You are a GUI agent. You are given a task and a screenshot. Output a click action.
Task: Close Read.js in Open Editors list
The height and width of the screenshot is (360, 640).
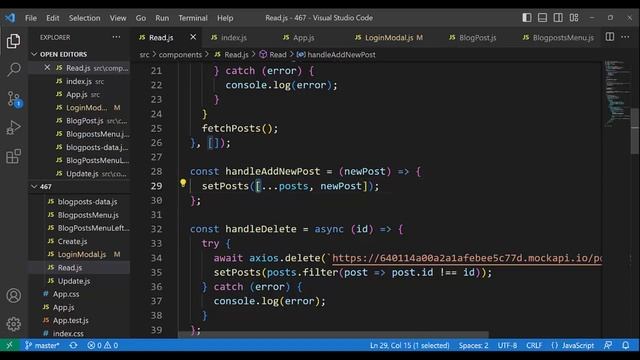click(x=47, y=68)
